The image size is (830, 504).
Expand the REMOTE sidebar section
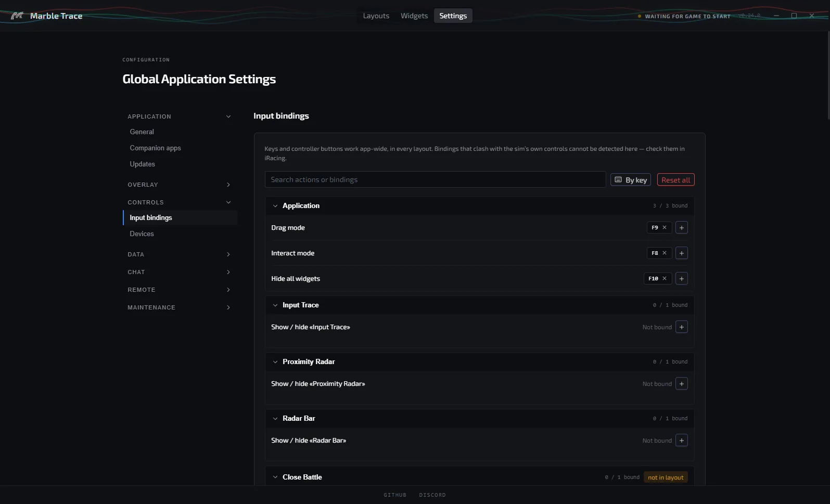tap(180, 290)
